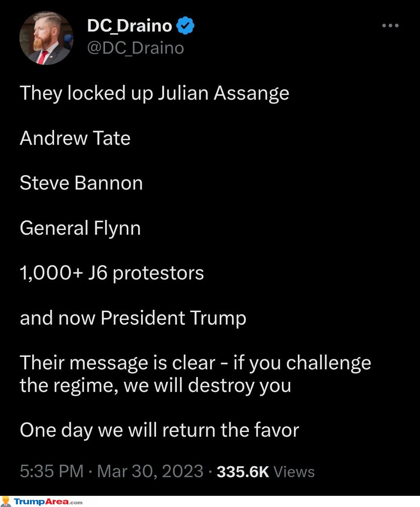The image size is (420, 507).
Task: Click "Their message is clear" sentence start
Action: pyautogui.click(x=118, y=363)
